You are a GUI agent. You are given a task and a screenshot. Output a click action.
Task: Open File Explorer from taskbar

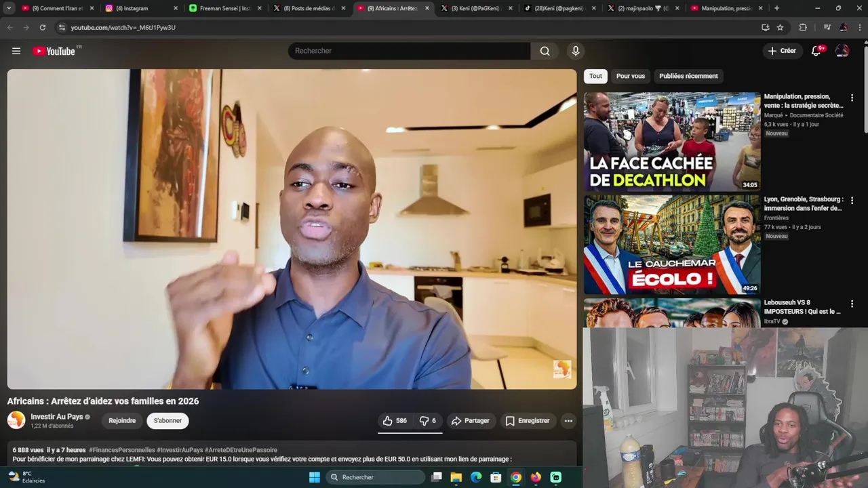(x=456, y=477)
